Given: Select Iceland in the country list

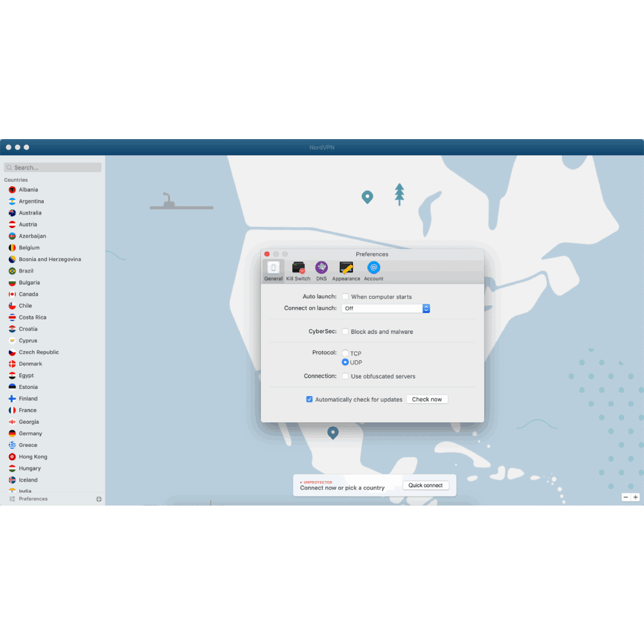Looking at the screenshot, I should pyautogui.click(x=53, y=480).
